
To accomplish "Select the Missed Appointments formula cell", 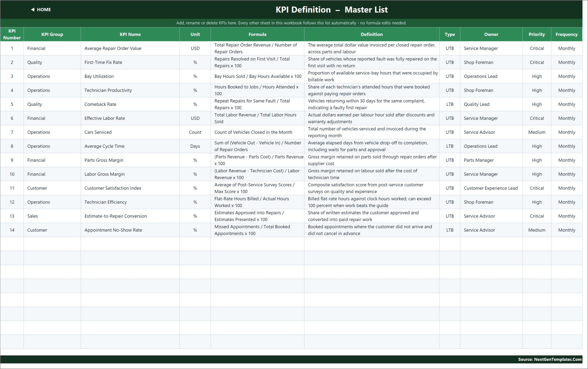I will click(257, 230).
